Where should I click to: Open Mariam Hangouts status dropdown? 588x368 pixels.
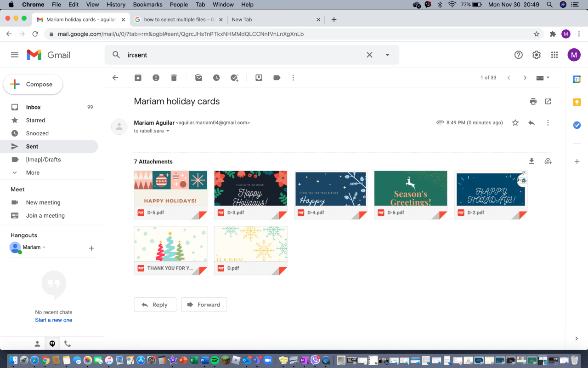pyautogui.click(x=44, y=247)
